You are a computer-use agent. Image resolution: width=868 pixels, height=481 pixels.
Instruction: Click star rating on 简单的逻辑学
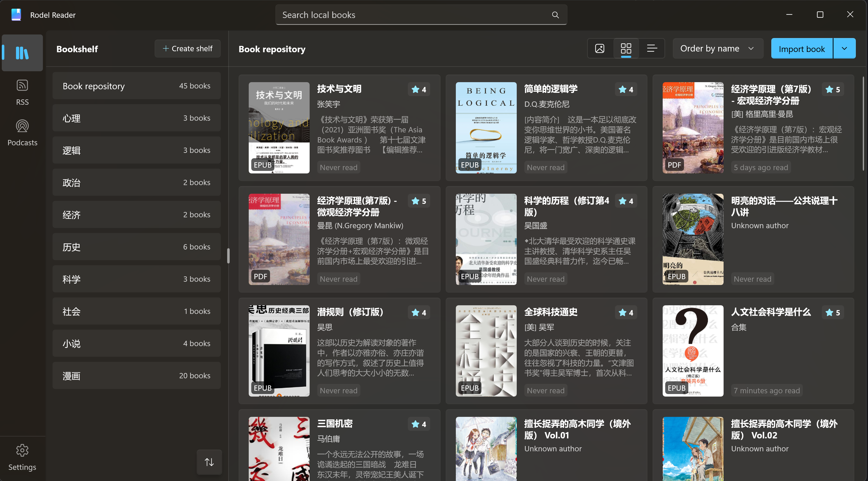pos(626,90)
